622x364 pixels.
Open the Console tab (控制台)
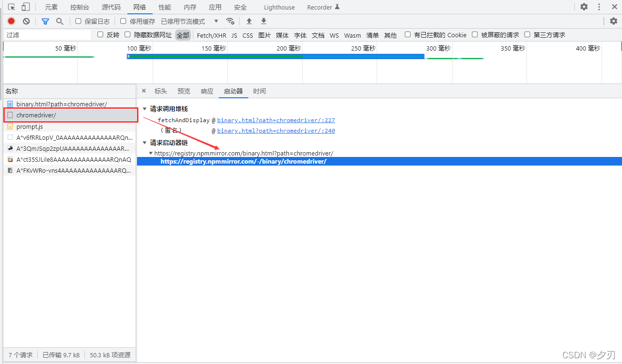[x=80, y=7]
